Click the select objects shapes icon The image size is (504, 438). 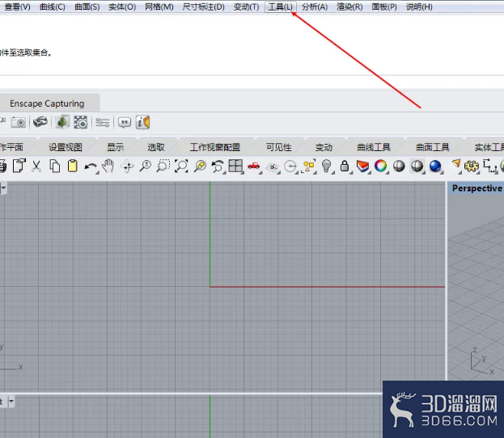[x=309, y=166]
